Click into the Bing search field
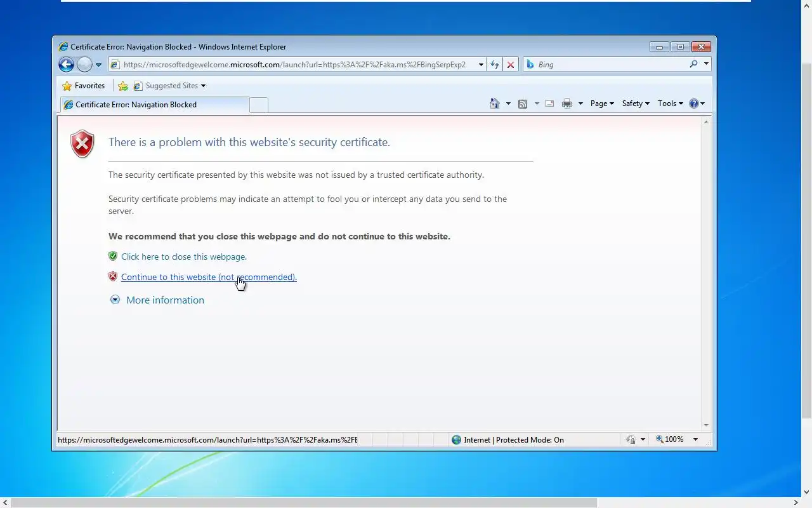 611,64
